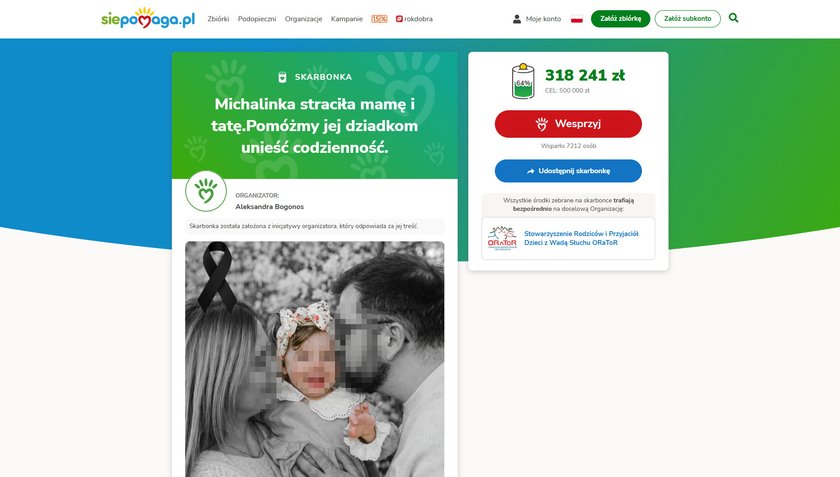
Task: Click the ORaToR organization logo
Action: click(x=502, y=238)
